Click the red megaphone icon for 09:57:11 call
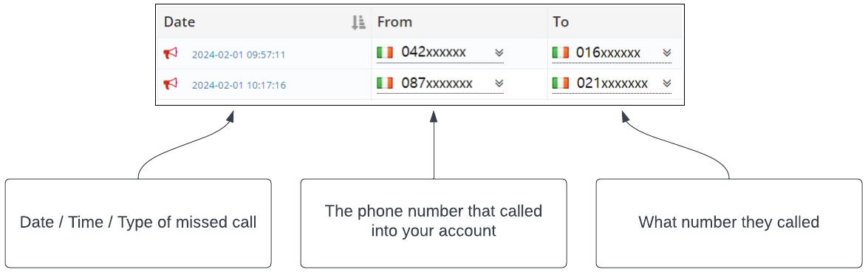Image resolution: width=868 pixels, height=275 pixels. [171, 53]
